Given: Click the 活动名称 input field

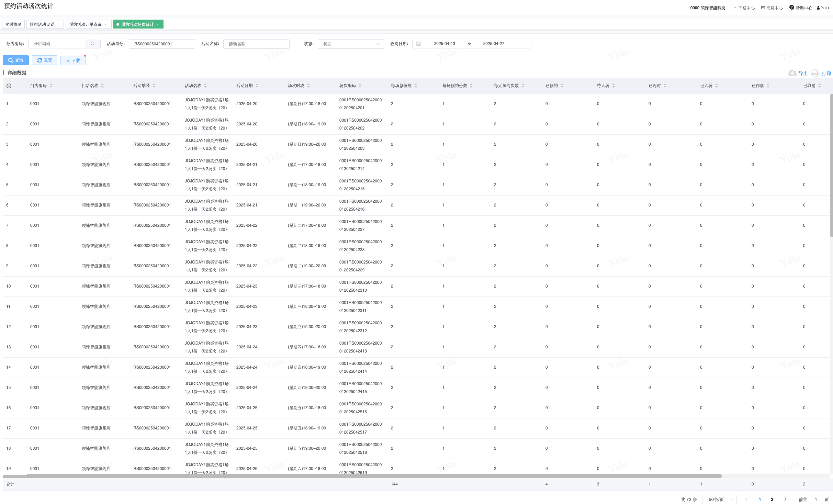Looking at the screenshot, I should (256, 44).
